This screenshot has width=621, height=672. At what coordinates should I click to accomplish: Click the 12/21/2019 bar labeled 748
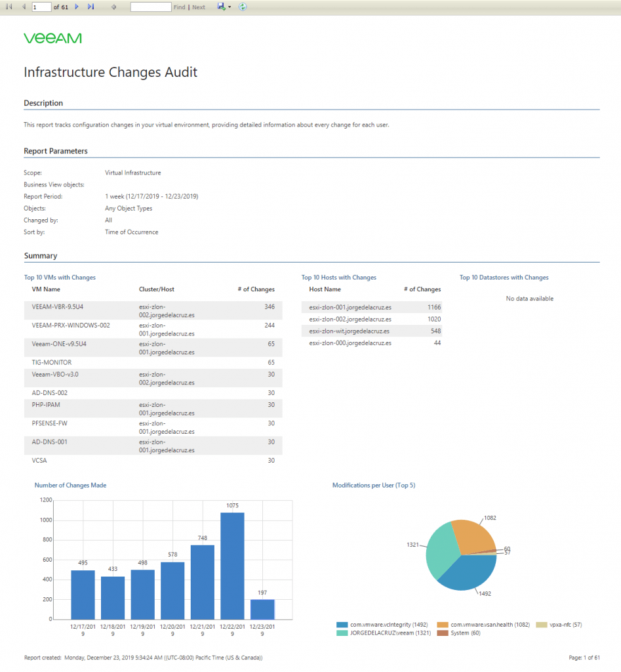[x=203, y=582]
